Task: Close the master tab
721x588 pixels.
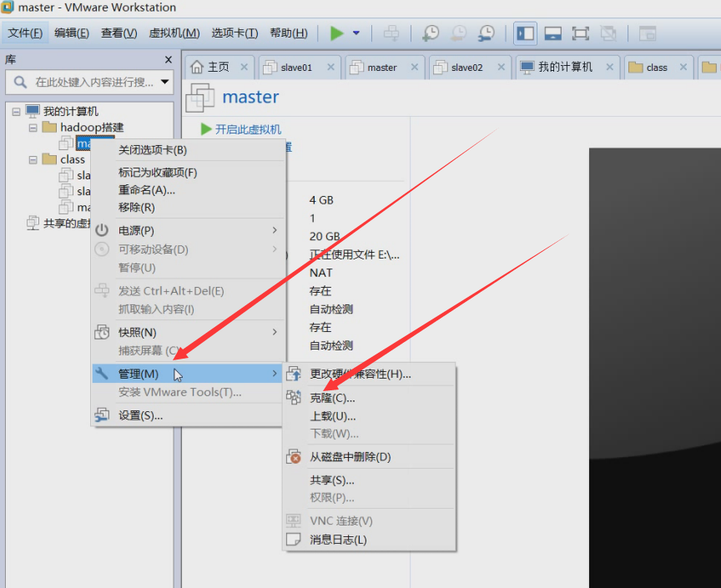Action: 414,67
